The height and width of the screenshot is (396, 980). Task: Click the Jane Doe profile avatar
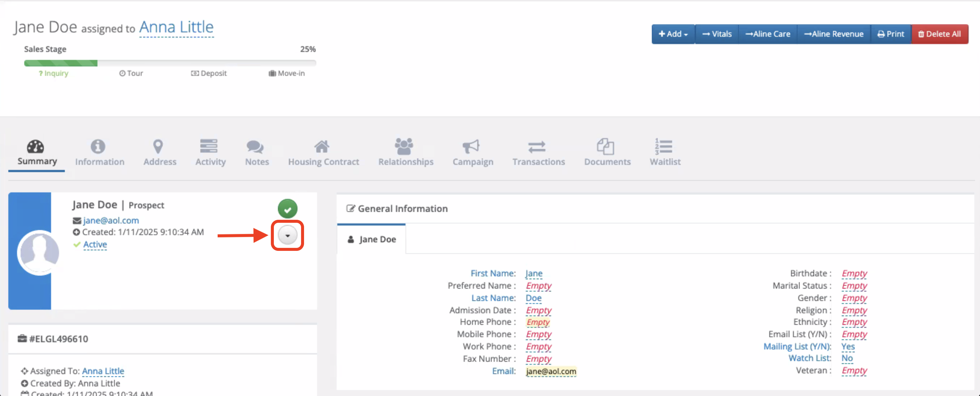(x=39, y=252)
